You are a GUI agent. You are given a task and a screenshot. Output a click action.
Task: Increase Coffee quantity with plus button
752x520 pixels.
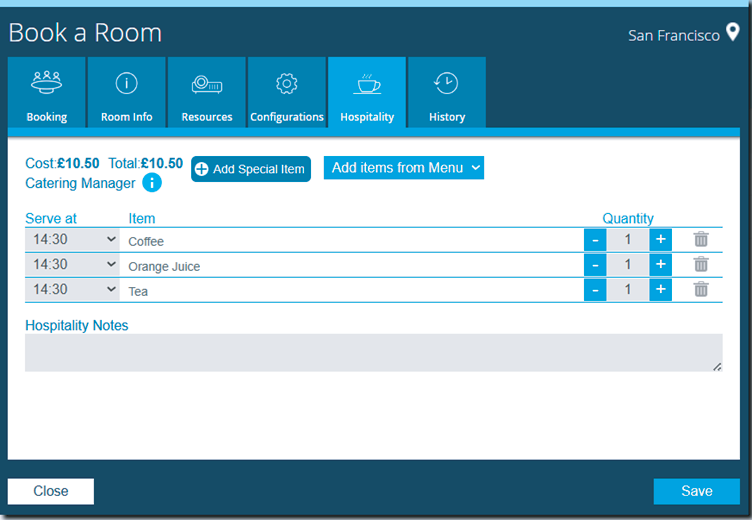pos(660,240)
